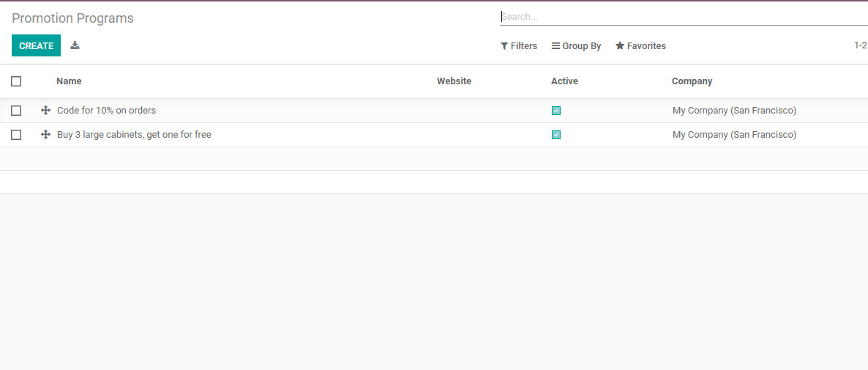Toggle Active for Code for 10% on orders
Viewport: 868px width, 370px height.
coord(556,111)
